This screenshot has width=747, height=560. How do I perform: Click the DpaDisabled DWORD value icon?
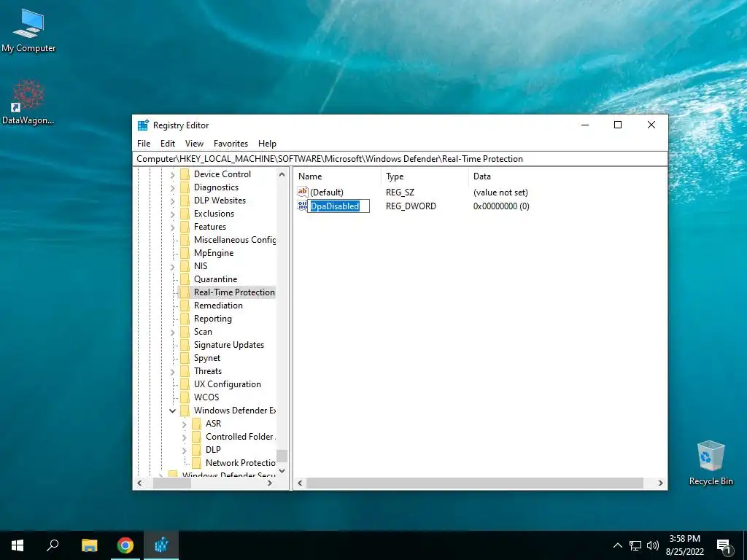303,206
